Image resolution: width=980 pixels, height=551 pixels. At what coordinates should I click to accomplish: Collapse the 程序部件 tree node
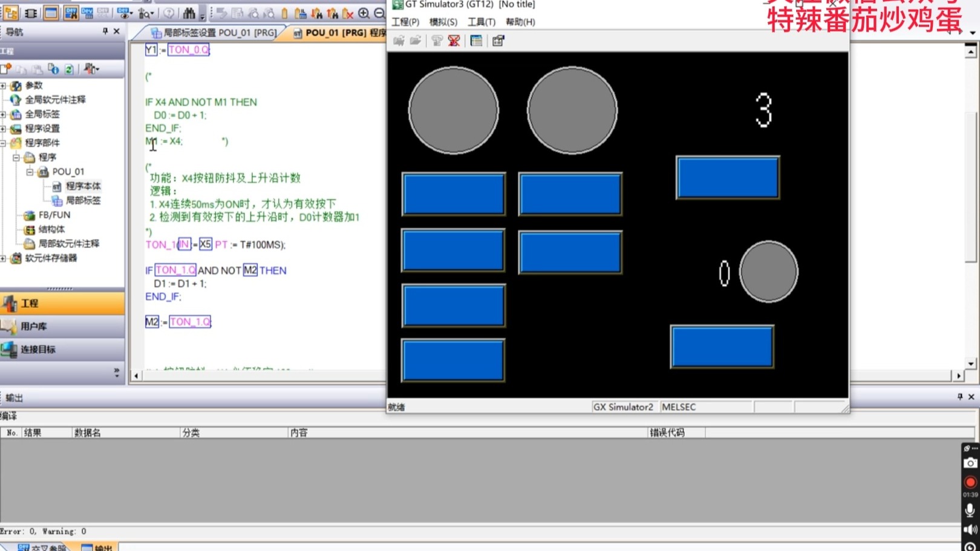[x=3, y=143]
